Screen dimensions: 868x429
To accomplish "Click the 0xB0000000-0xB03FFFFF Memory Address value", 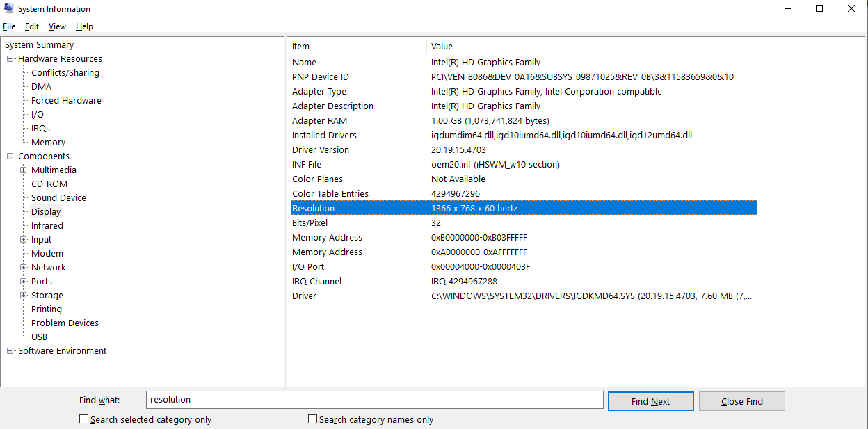I will pyautogui.click(x=479, y=238).
